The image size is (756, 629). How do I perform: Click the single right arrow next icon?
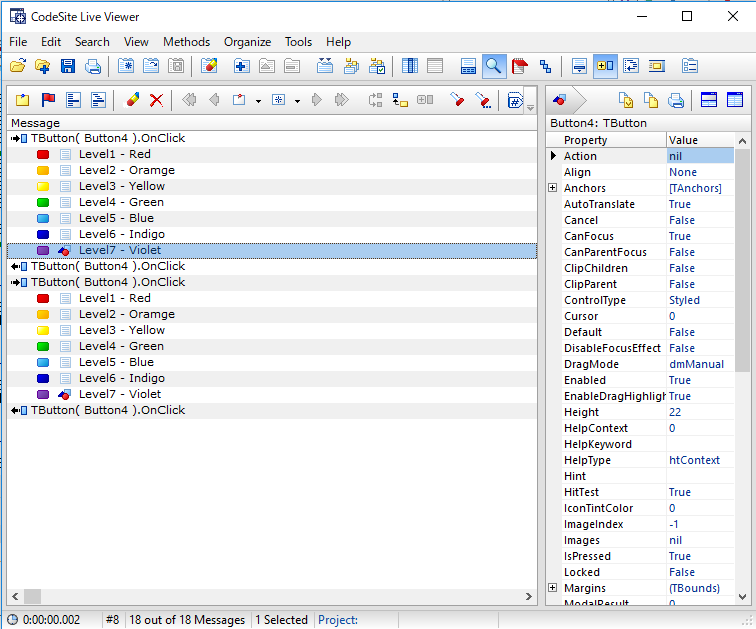coord(316,100)
